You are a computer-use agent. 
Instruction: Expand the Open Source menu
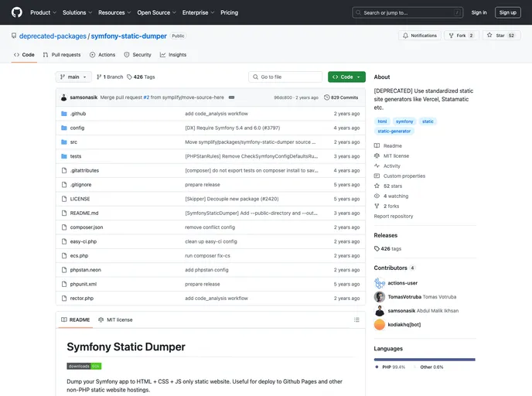(x=156, y=12)
